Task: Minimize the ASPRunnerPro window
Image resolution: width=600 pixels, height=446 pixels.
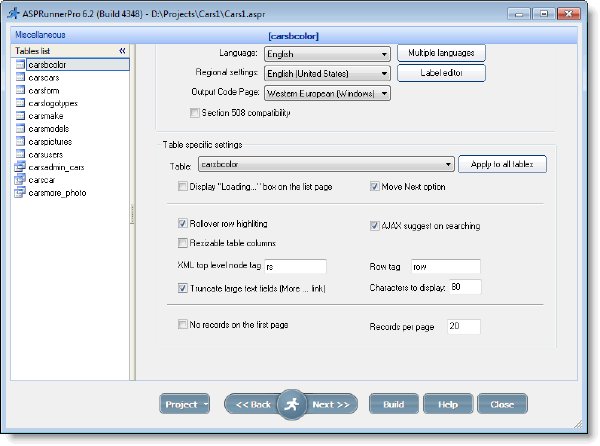Action: [x=518, y=14]
